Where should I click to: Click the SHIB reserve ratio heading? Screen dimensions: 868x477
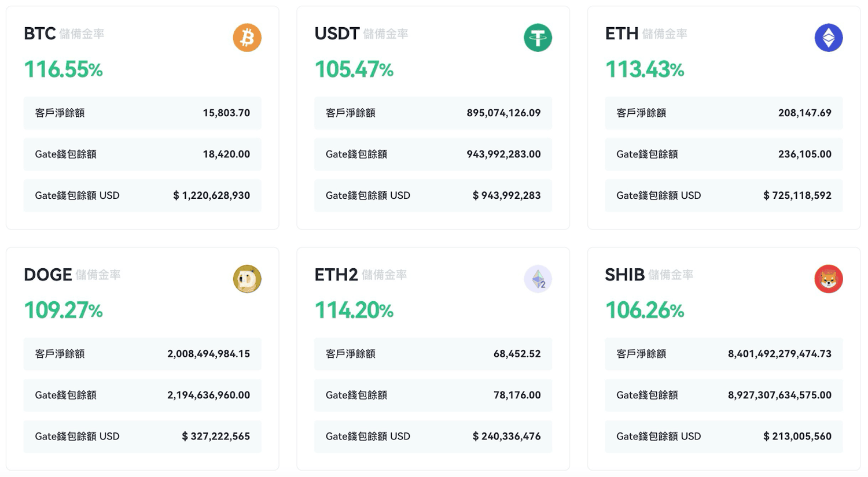(x=648, y=275)
